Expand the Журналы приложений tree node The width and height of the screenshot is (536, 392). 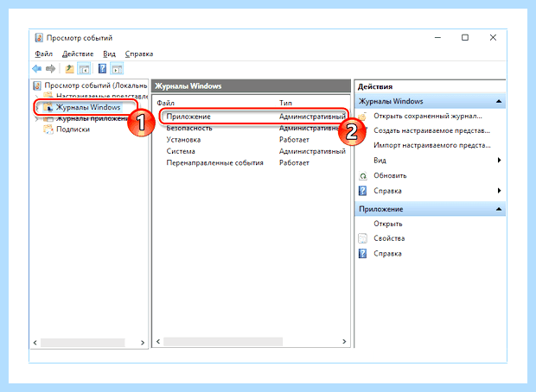click(x=36, y=119)
